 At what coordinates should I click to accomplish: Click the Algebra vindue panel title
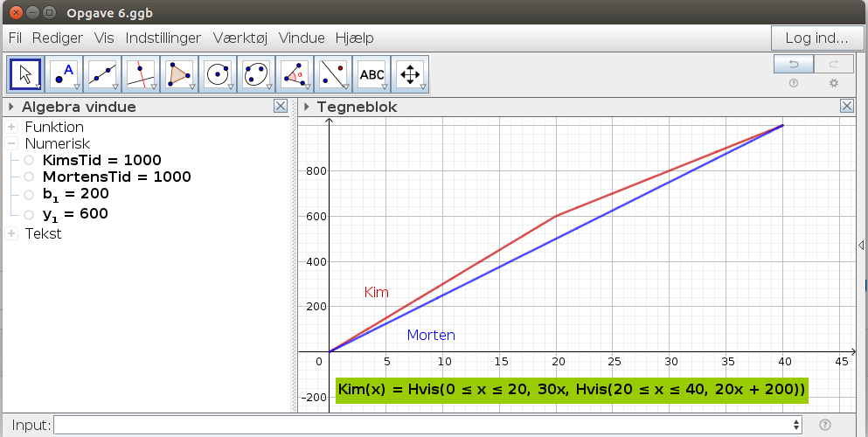click(x=79, y=107)
